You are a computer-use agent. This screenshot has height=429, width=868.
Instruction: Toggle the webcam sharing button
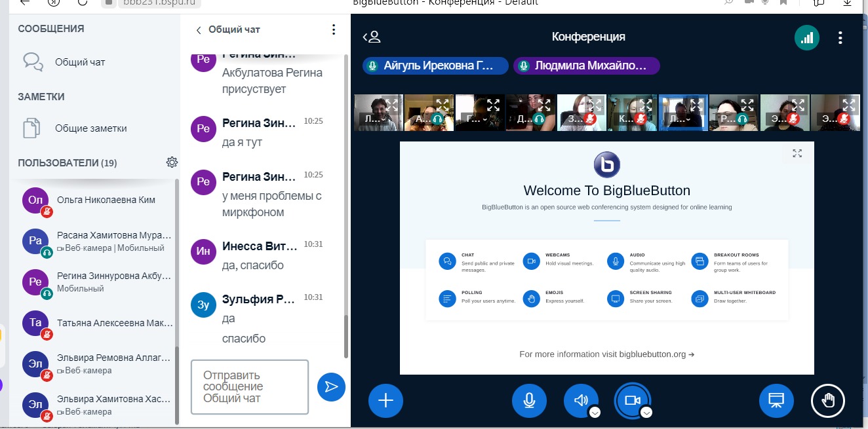pos(631,400)
